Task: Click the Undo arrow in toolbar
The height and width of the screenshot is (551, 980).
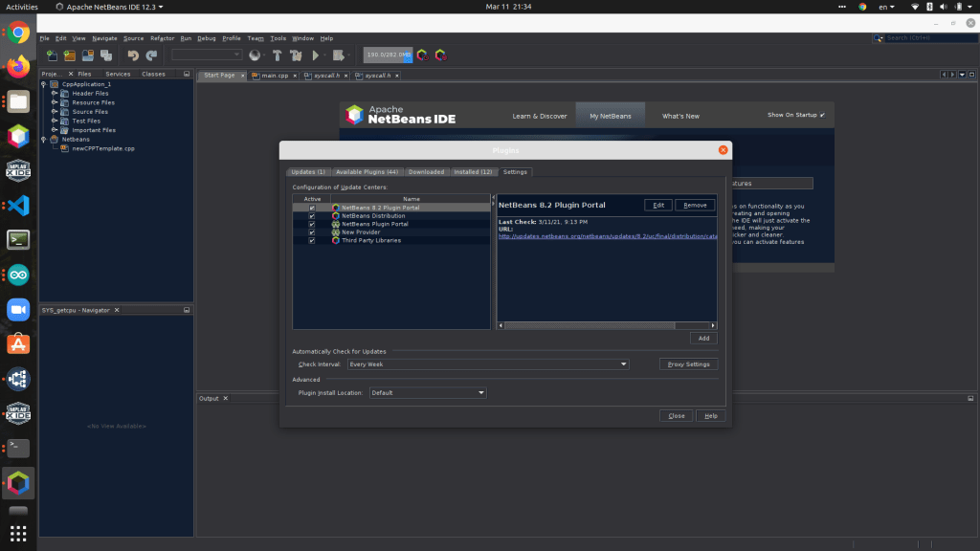Action: click(133, 55)
